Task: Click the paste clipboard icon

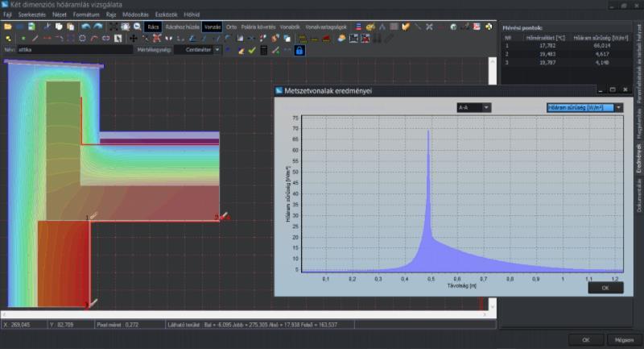Action: point(70,27)
